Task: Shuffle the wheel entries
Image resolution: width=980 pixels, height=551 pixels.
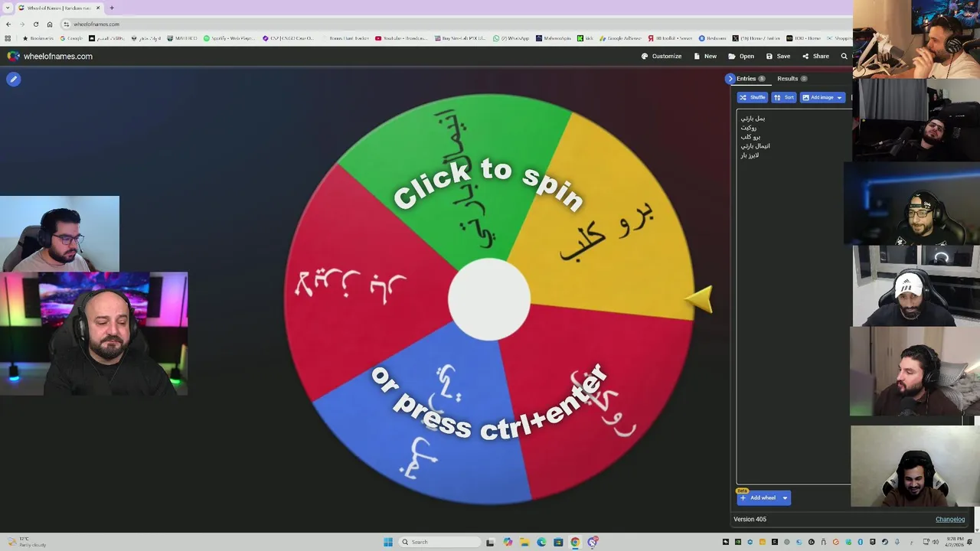Action: [x=752, y=97]
